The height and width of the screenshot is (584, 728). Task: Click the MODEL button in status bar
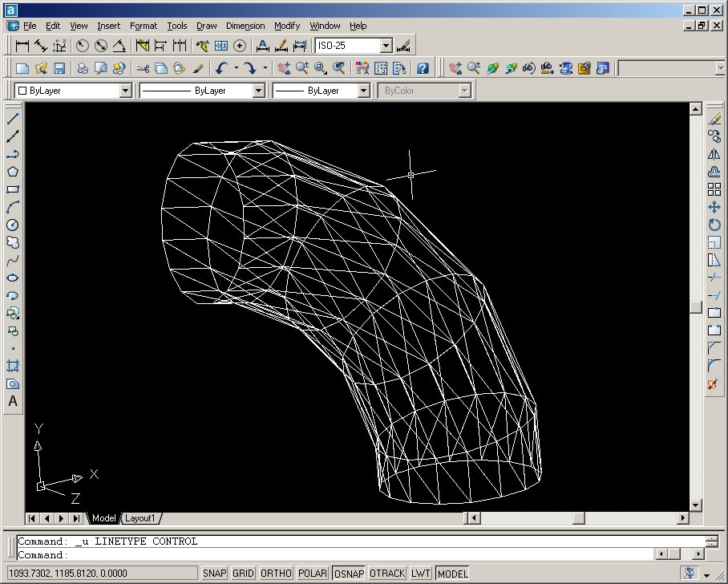point(452,574)
